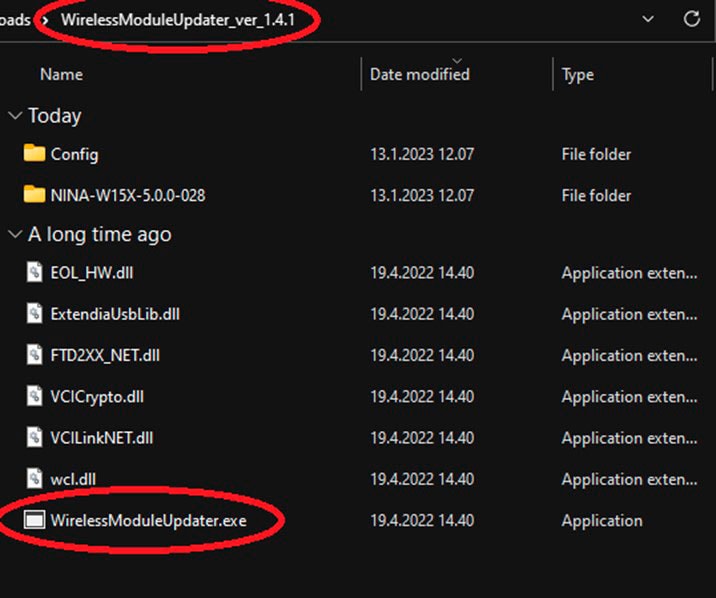Select the VCILinkNET.dll file name
This screenshot has width=716, height=598.
[x=101, y=438]
